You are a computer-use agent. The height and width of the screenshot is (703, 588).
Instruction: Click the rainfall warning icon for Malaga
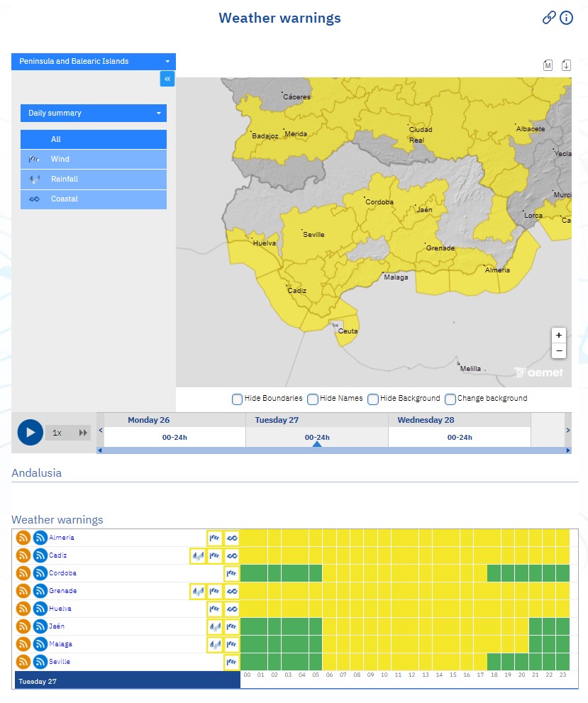point(214,644)
